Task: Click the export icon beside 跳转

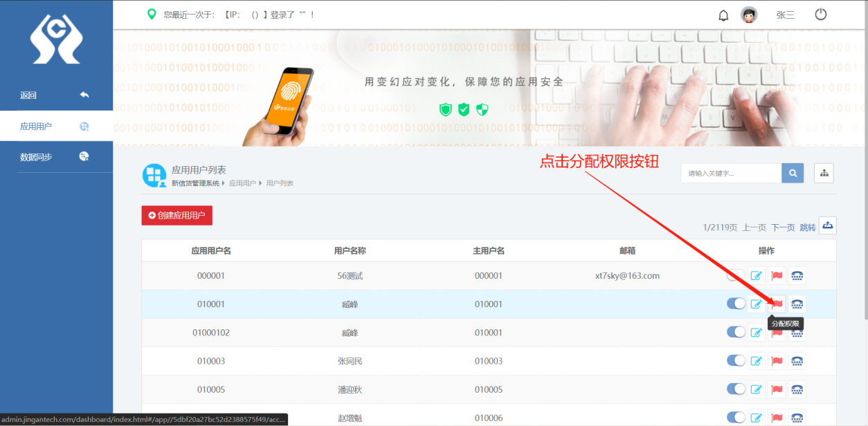Action: tap(827, 225)
